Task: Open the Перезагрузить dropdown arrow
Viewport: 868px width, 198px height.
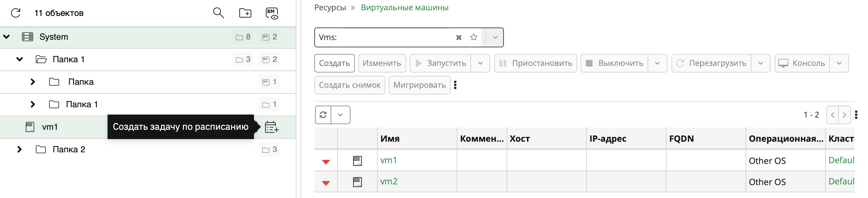Action: [760, 63]
